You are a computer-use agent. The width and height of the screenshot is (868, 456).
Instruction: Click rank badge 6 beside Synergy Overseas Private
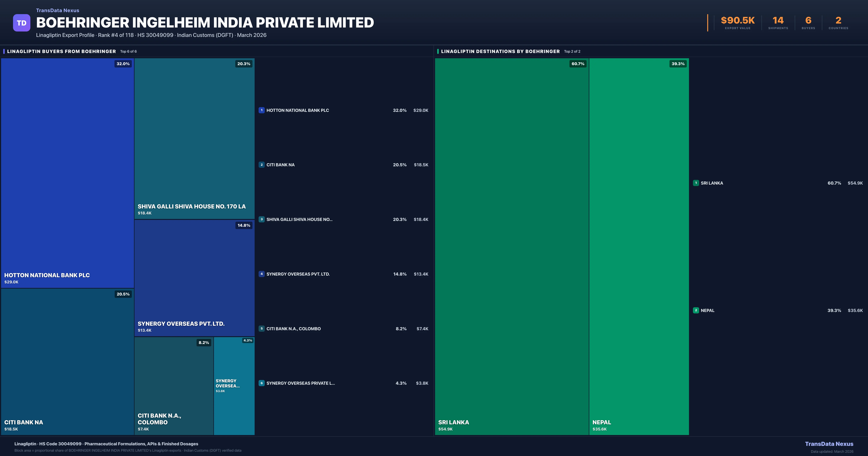[261, 383]
